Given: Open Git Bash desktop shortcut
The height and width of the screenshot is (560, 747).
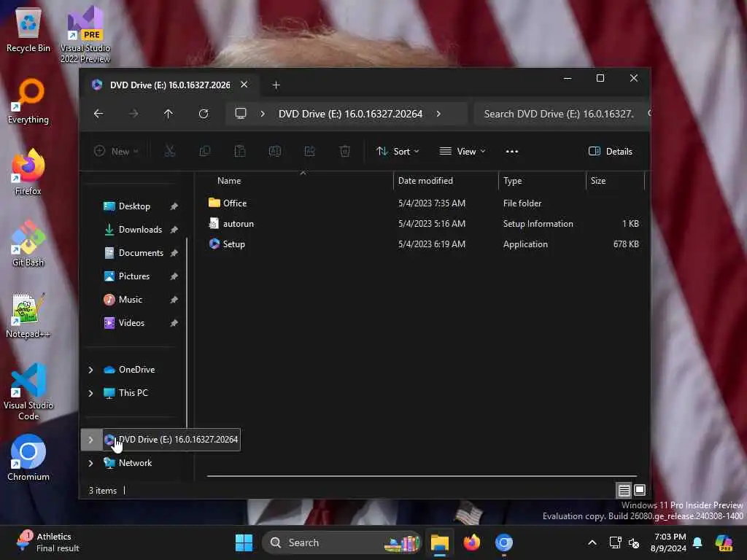Looking at the screenshot, I should tap(28, 244).
